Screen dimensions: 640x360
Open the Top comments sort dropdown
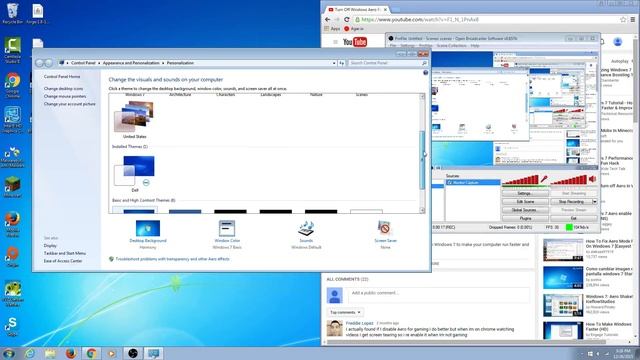345,312
